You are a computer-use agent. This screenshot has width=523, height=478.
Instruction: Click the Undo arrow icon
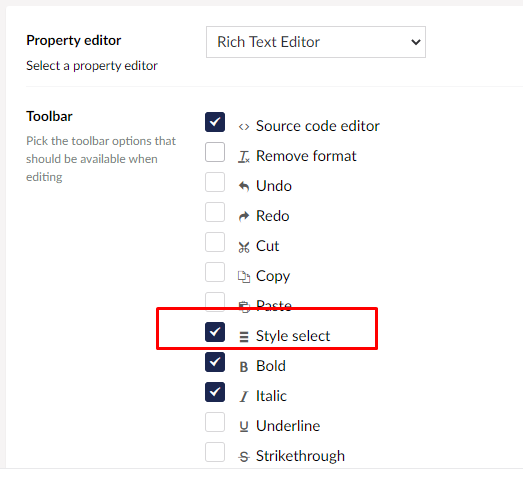tap(244, 186)
